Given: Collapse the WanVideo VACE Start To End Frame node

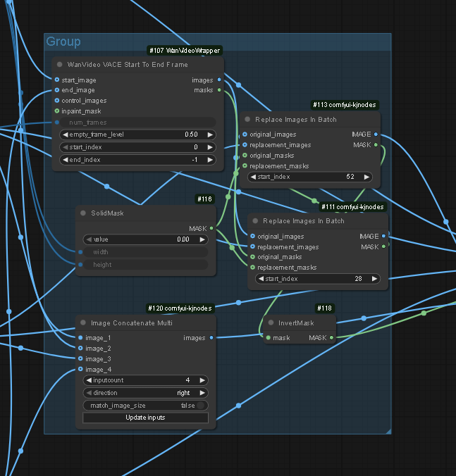Looking at the screenshot, I should [x=60, y=65].
